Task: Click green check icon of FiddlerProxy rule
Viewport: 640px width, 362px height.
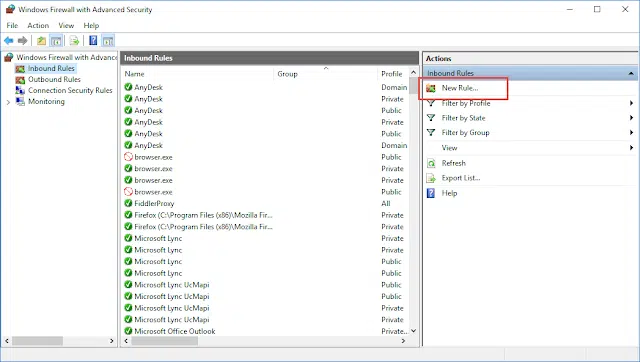Action: pyautogui.click(x=129, y=203)
